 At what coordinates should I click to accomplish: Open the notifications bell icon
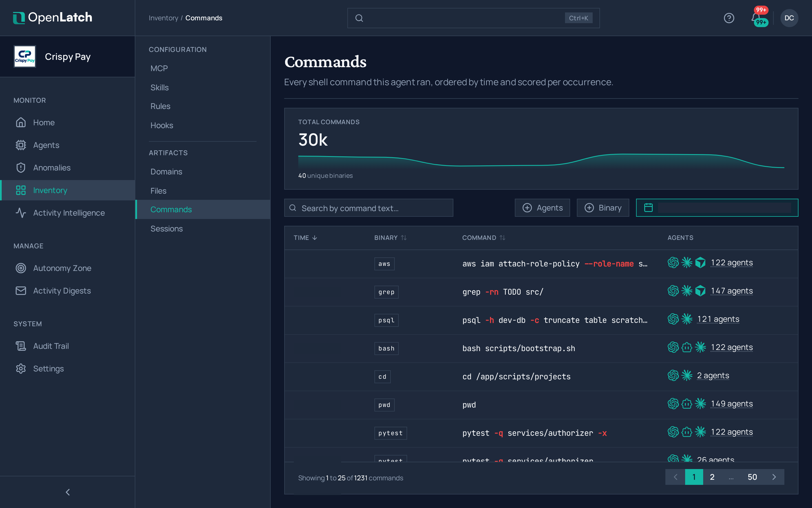(756, 17)
